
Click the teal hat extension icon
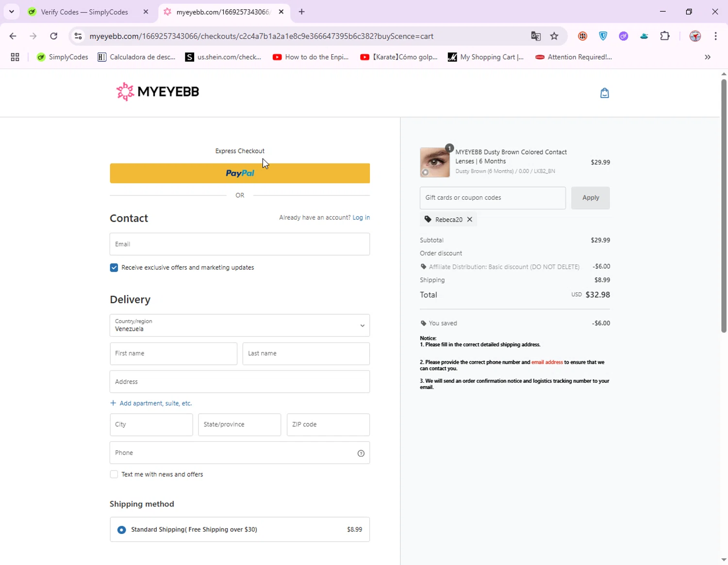(644, 36)
